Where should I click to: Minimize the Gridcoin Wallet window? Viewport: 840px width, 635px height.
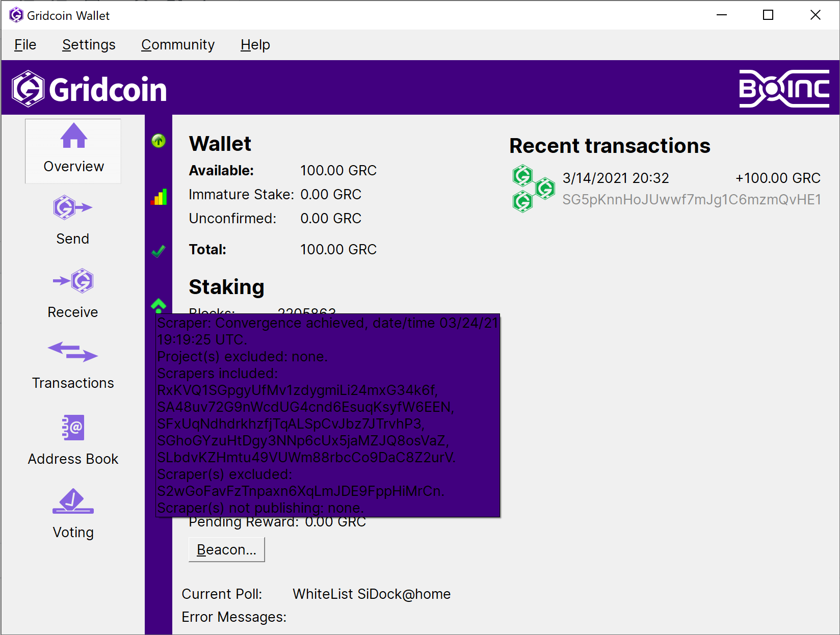click(x=721, y=15)
